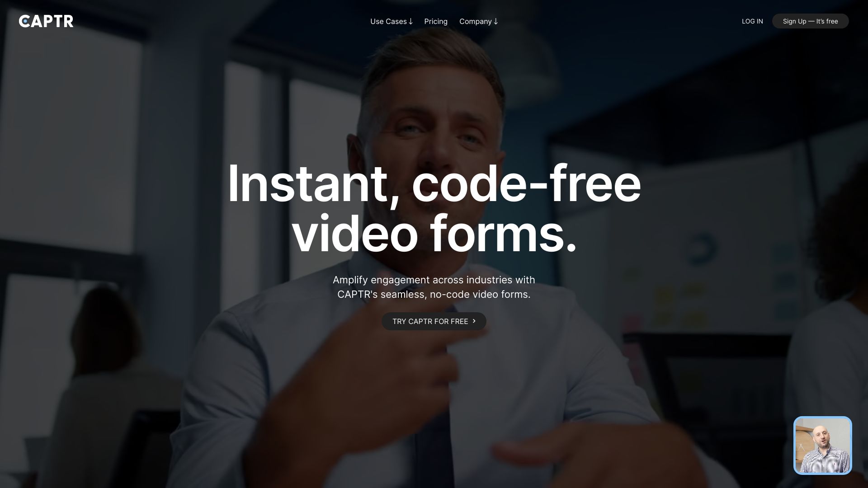The height and width of the screenshot is (488, 868).
Task: Click the LOG IN button
Action: (752, 21)
